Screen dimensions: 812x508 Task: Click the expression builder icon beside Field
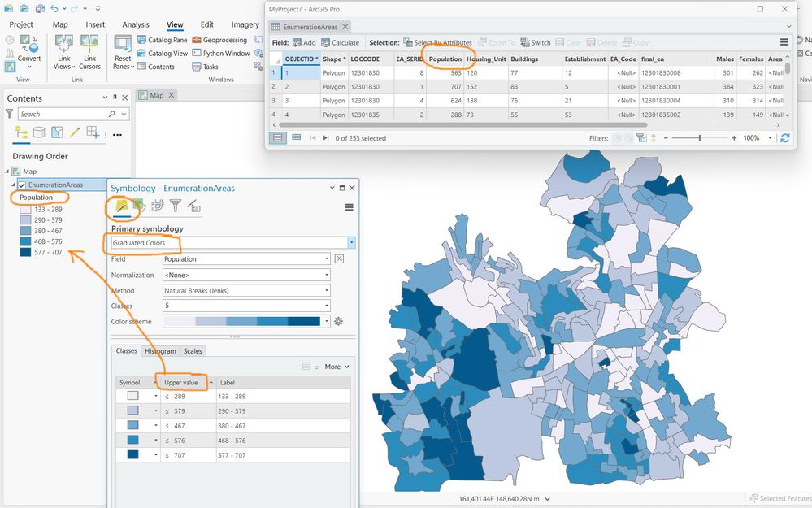point(339,258)
